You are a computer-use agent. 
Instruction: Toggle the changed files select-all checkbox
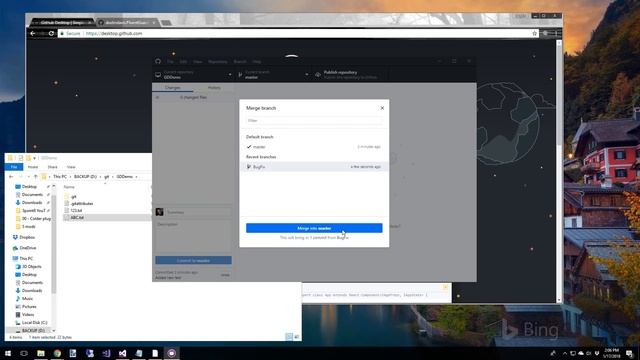[158, 98]
